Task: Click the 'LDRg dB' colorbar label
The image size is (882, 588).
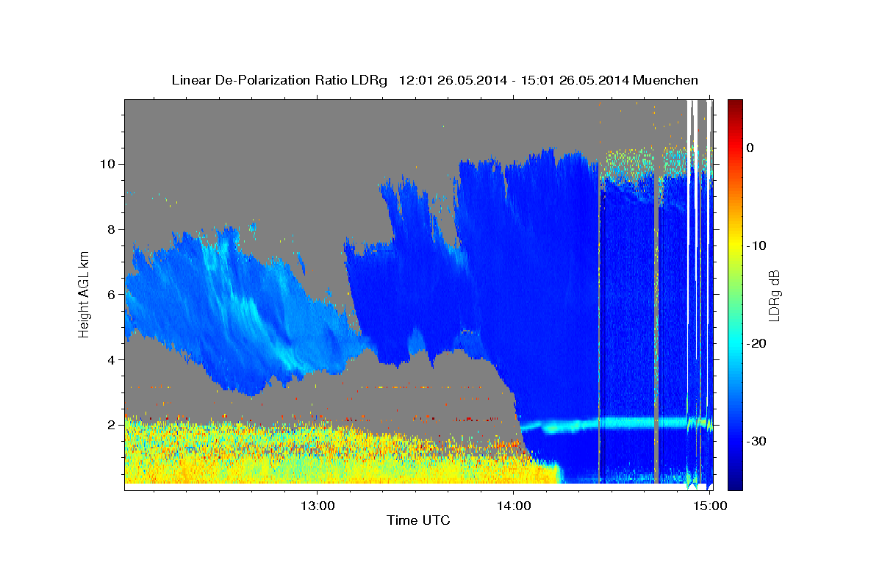Action: [774, 294]
